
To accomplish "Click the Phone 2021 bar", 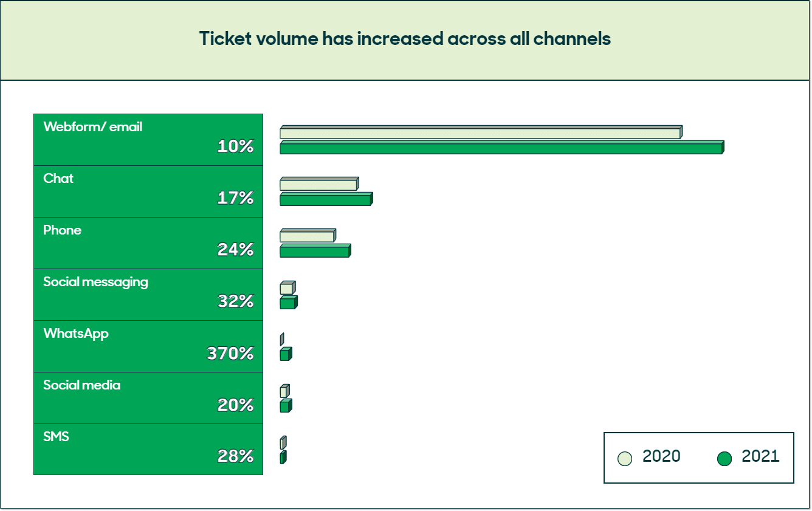I will coord(314,251).
